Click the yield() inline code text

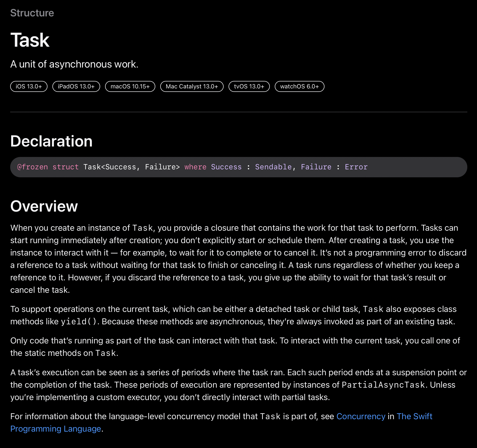[x=79, y=322]
